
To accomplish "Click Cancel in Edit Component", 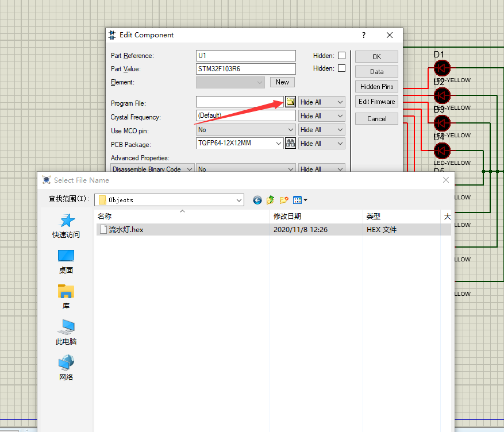I will tap(376, 119).
